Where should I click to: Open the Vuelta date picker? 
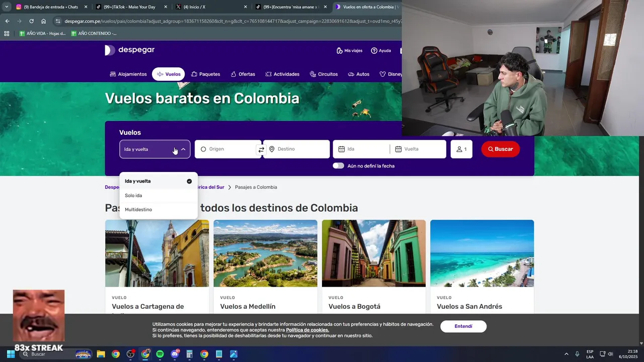coord(418,149)
